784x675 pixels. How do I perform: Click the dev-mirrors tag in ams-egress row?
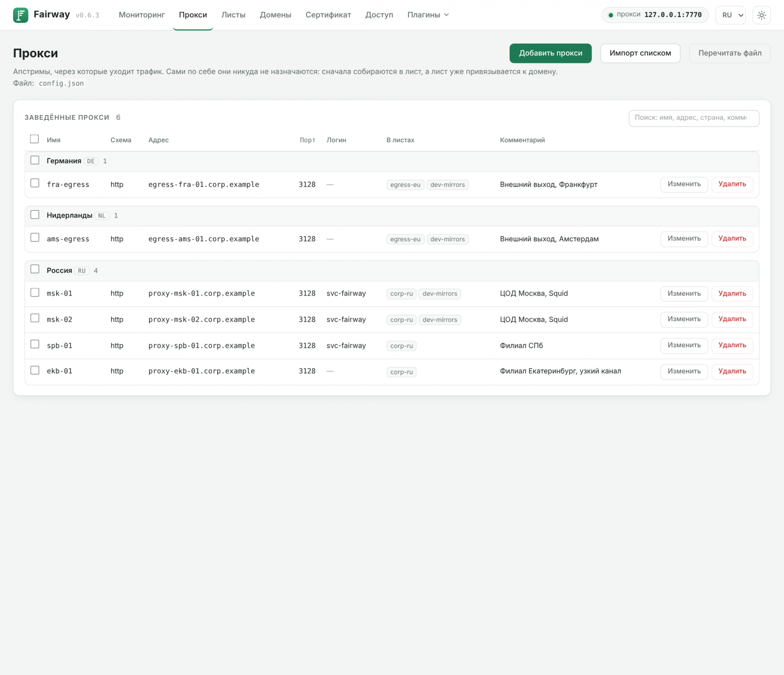(x=447, y=239)
